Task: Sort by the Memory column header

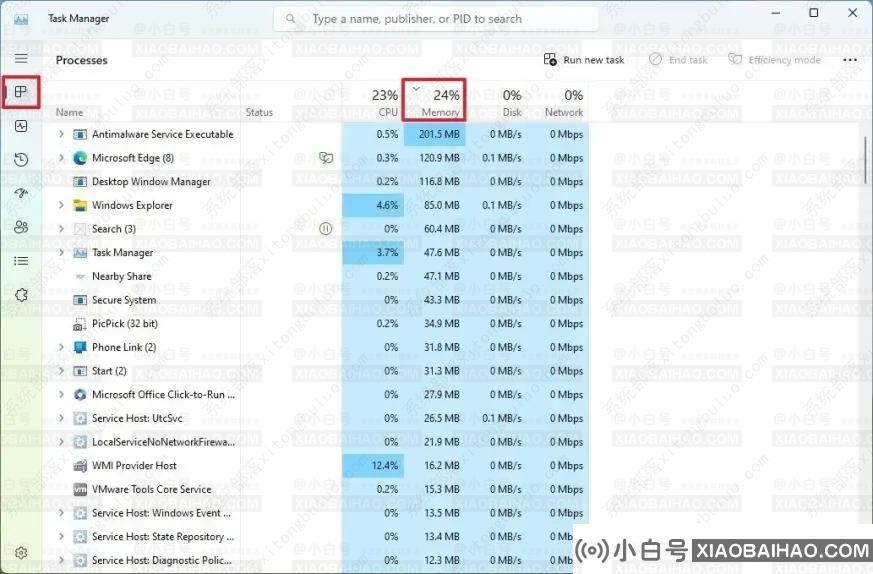Action: tap(434, 101)
